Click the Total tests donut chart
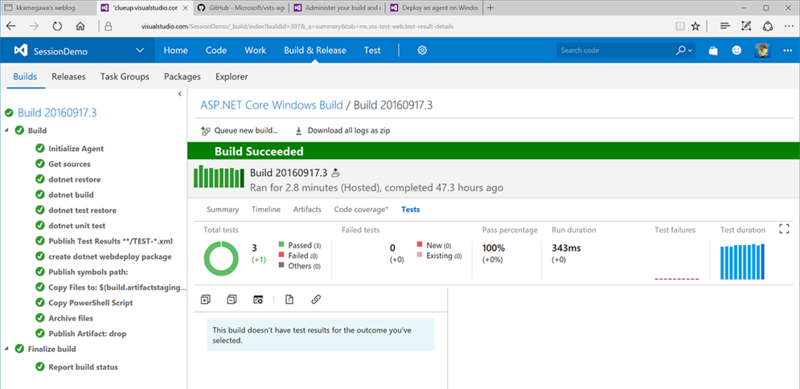 pos(221,258)
